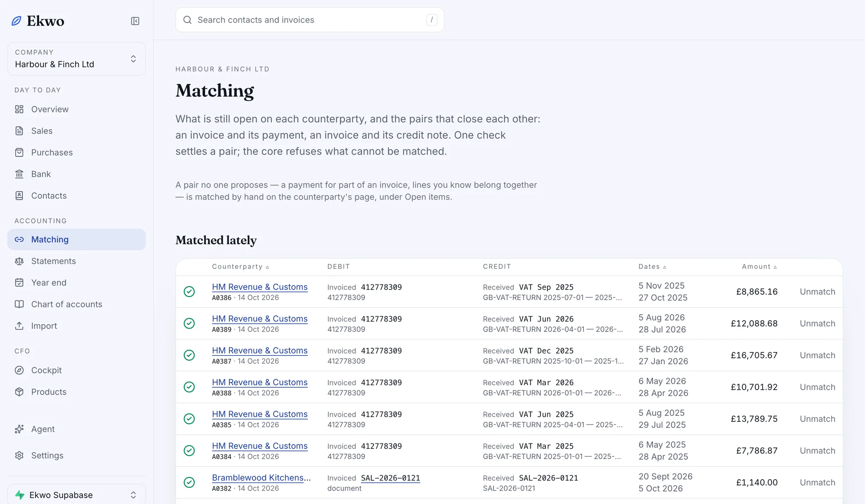This screenshot has width=865, height=504.
Task: Focus the Search contacts and invoices field
Action: (310, 20)
